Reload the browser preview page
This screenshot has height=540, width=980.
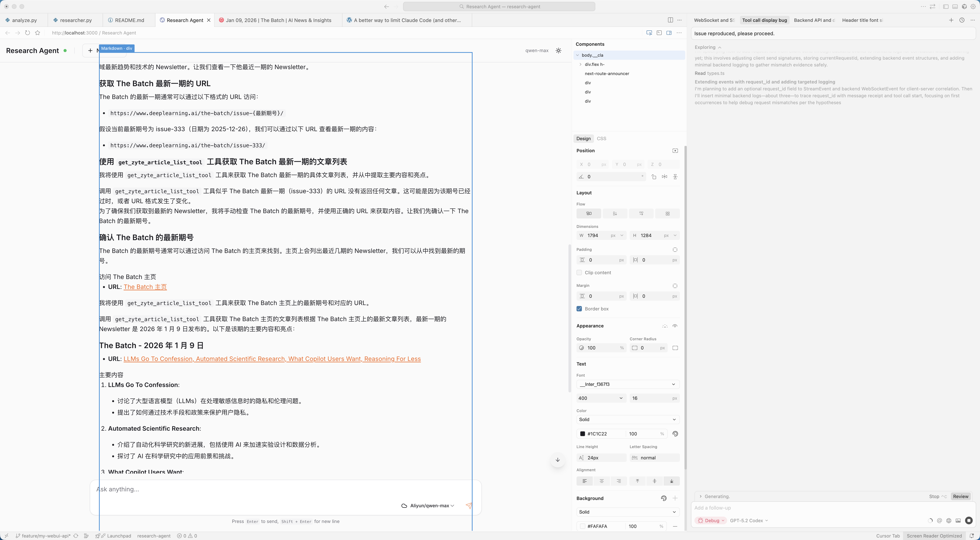[27, 33]
